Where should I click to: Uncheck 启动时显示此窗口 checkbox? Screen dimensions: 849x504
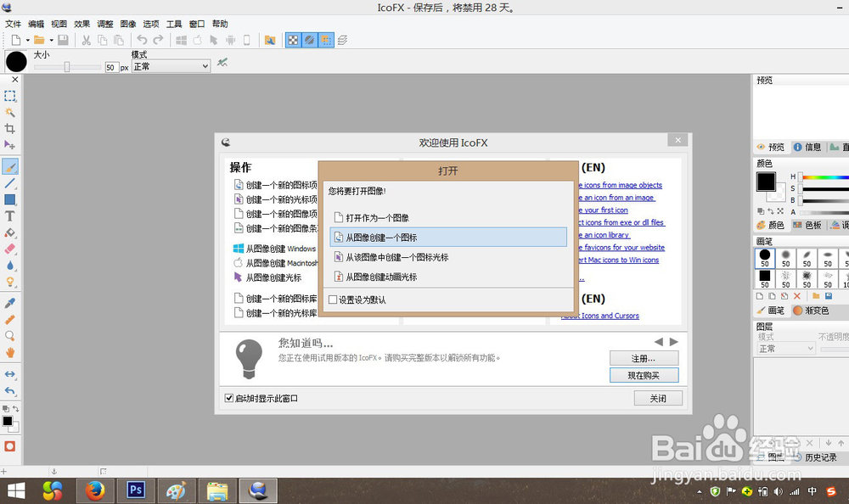[x=229, y=399]
